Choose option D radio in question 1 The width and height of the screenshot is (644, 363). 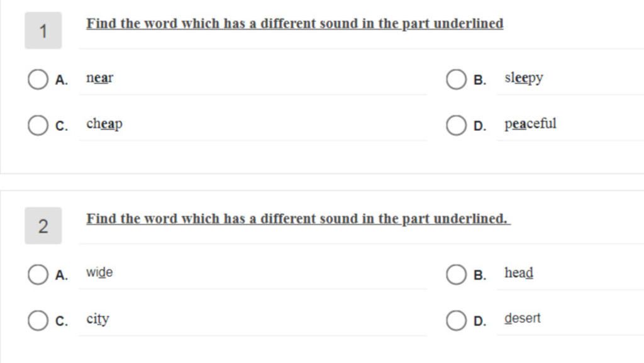point(456,125)
